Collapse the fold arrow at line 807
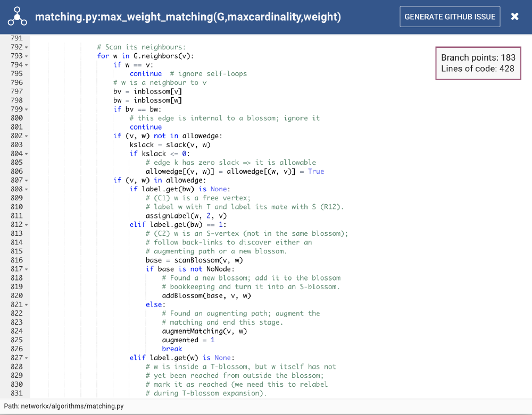 27,181
